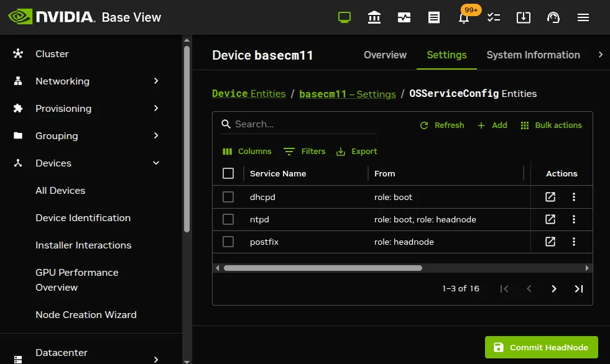This screenshot has width=610, height=364.
Task: Open more actions menu for postfix
Action: [574, 242]
